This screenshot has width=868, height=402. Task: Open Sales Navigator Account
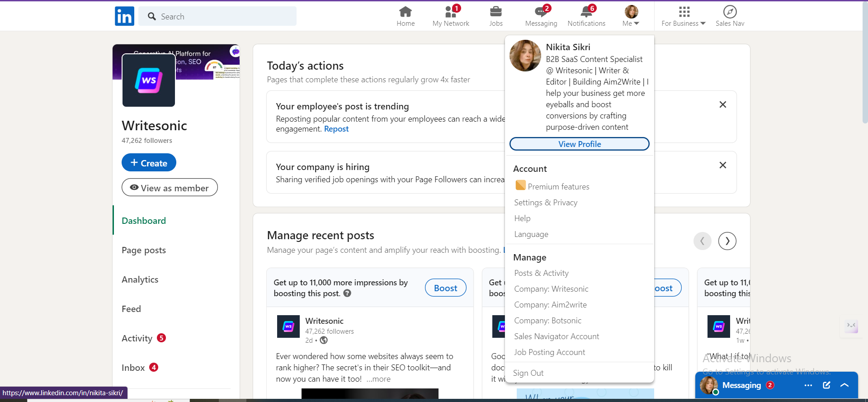point(557,336)
